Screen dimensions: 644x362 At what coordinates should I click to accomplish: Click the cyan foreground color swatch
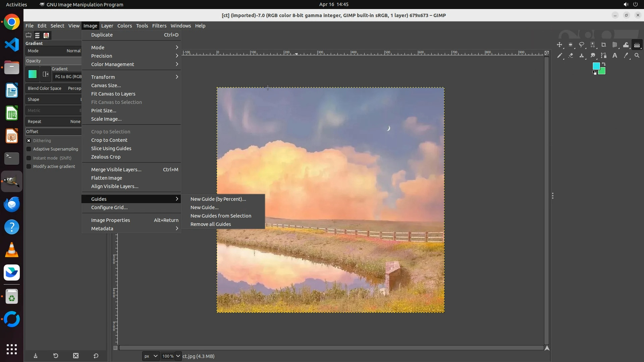click(x=596, y=66)
